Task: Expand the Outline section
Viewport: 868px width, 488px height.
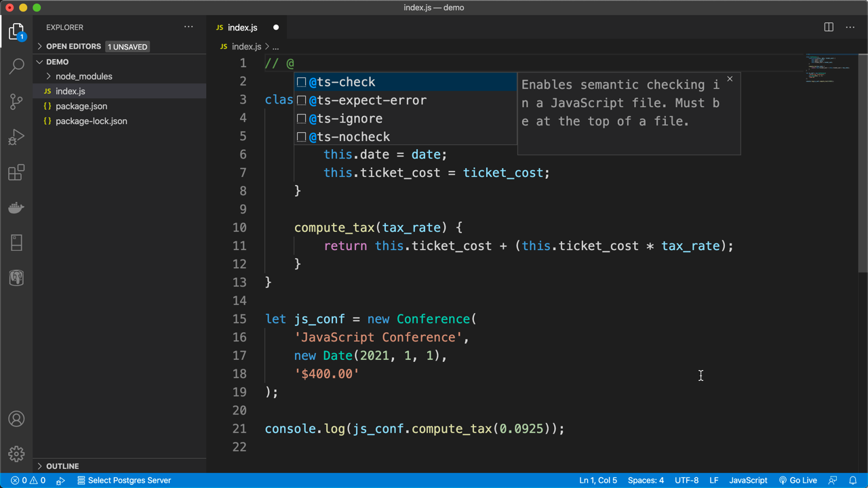Action: 62,466
